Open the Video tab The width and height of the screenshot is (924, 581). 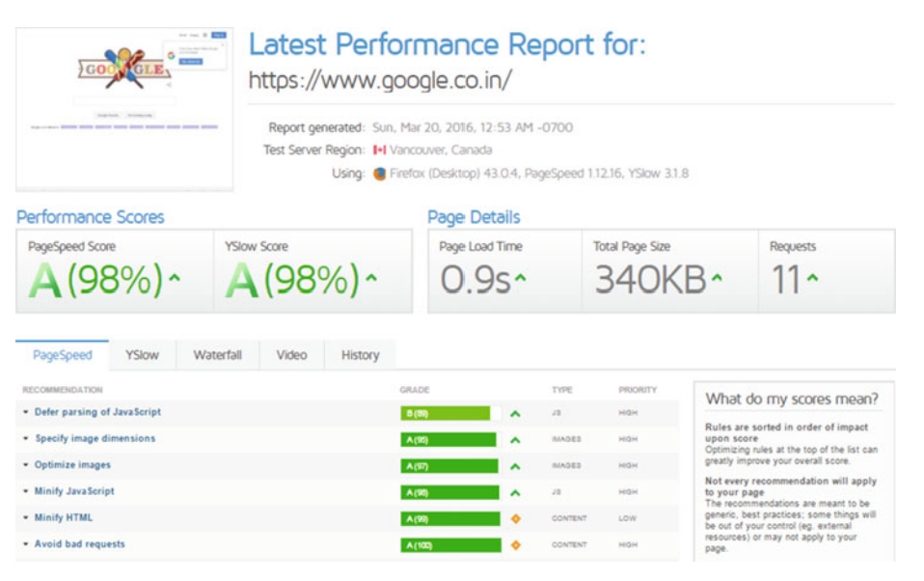291,355
